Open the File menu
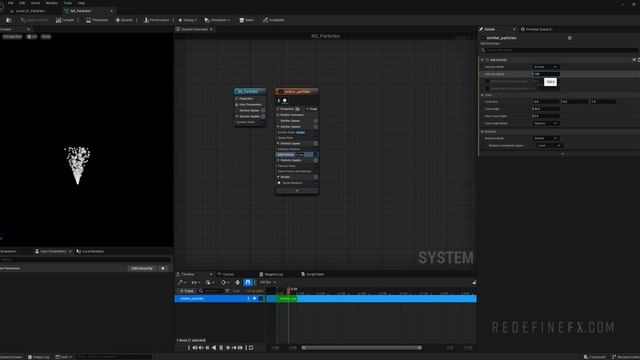This screenshot has height=360, width=640. click(x=11, y=3)
